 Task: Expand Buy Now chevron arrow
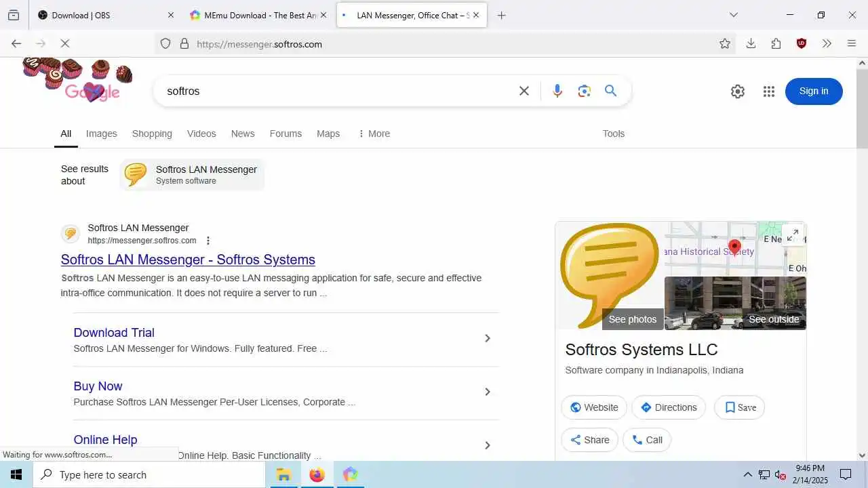(x=487, y=392)
